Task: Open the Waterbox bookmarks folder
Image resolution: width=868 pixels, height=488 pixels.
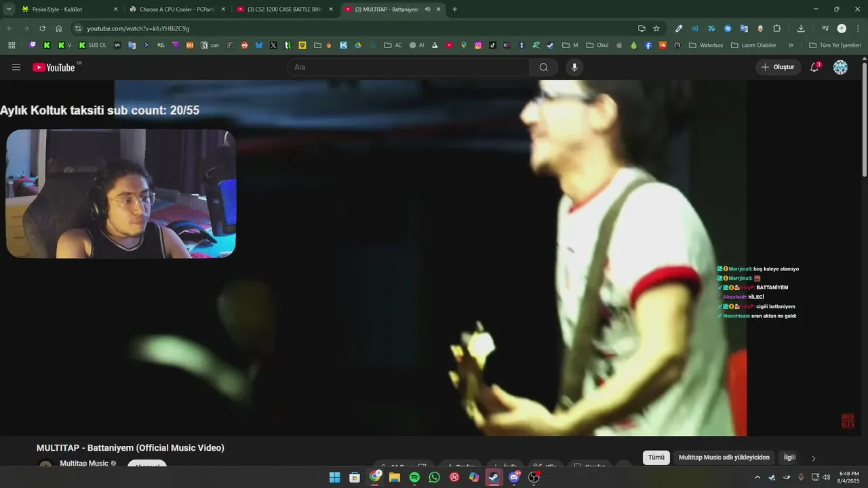Action: [706, 45]
